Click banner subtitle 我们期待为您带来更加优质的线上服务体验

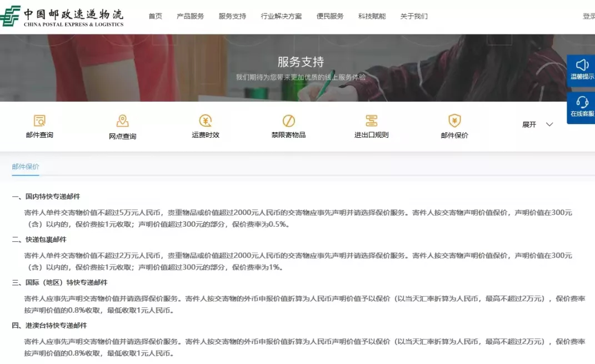click(x=301, y=77)
